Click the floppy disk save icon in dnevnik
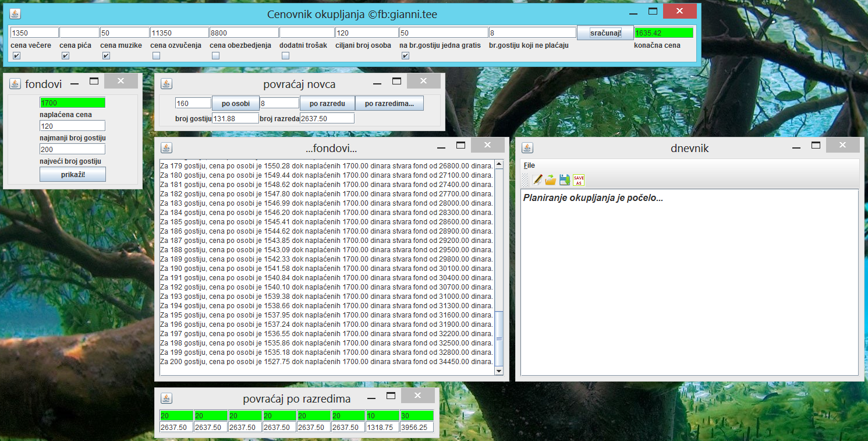Viewport: 868px width, 441px height. 565,180
